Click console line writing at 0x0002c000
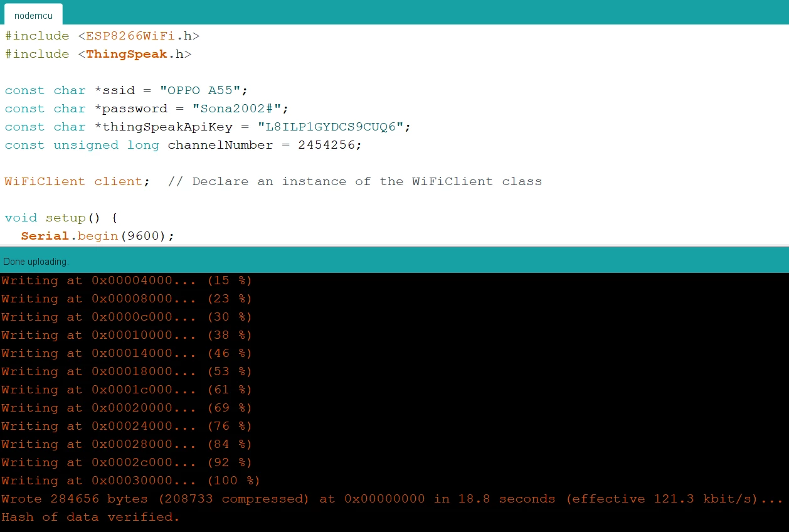The height and width of the screenshot is (532, 789). (127, 462)
